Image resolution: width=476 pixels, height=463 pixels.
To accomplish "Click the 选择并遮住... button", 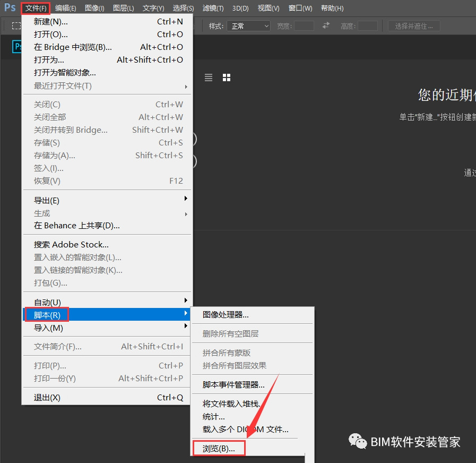I will (414, 26).
